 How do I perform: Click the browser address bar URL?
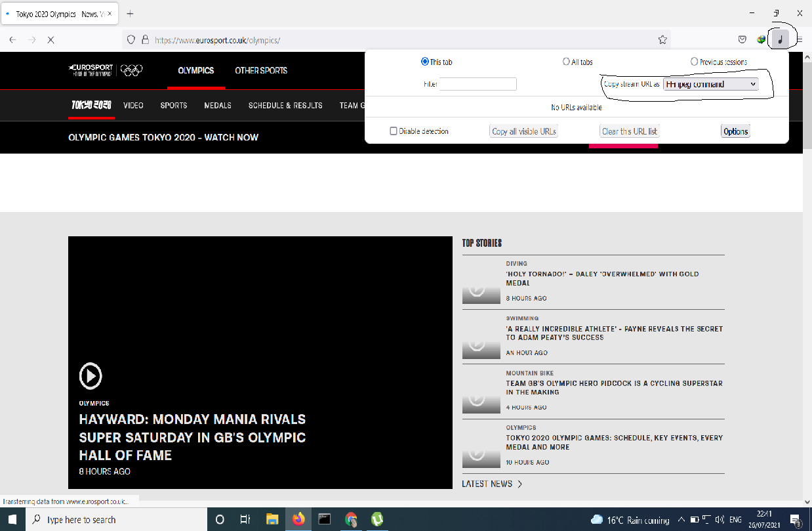(217, 40)
